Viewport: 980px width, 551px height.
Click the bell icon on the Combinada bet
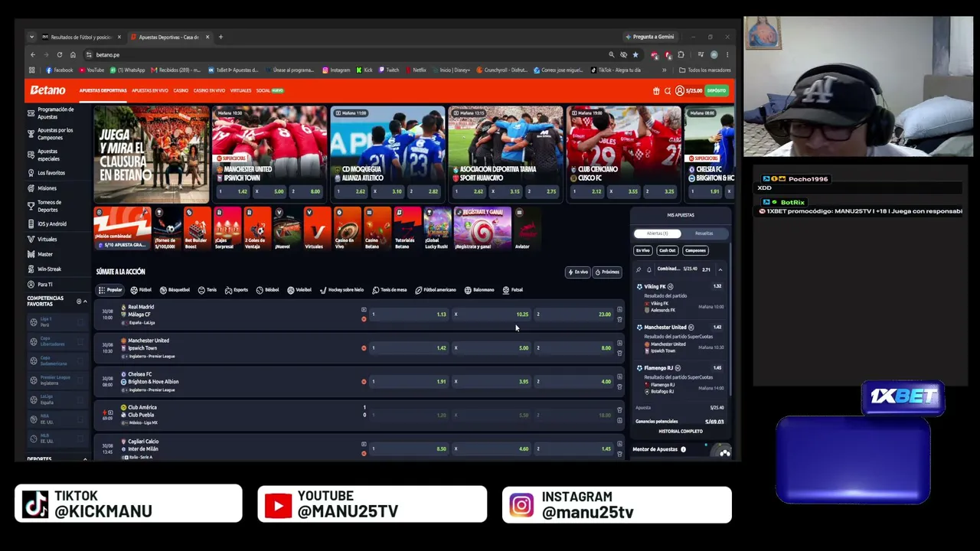tap(648, 269)
